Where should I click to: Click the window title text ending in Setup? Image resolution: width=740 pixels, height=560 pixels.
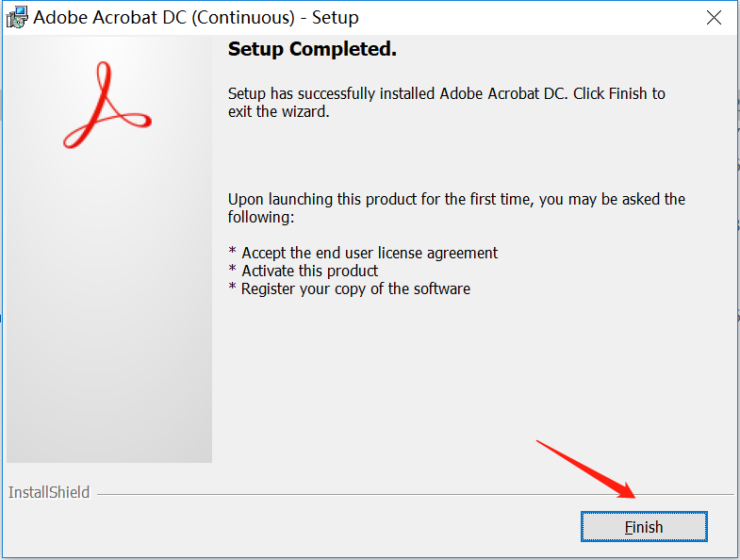tap(196, 18)
